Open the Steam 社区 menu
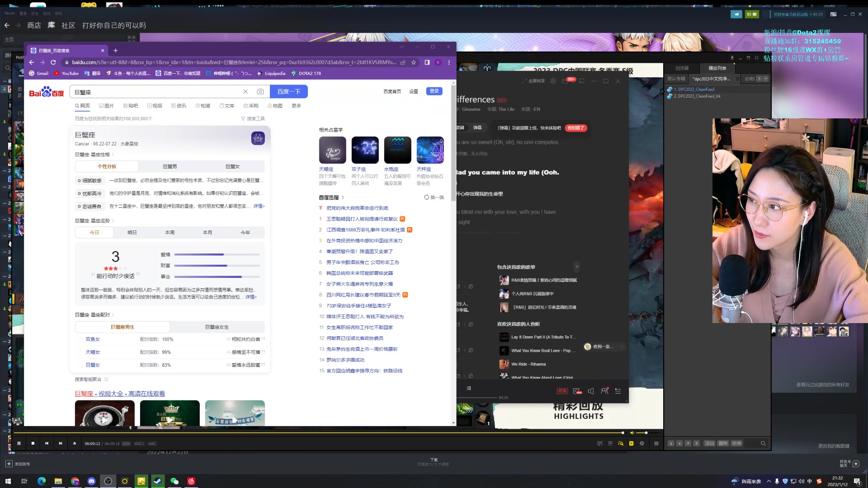 (x=68, y=25)
